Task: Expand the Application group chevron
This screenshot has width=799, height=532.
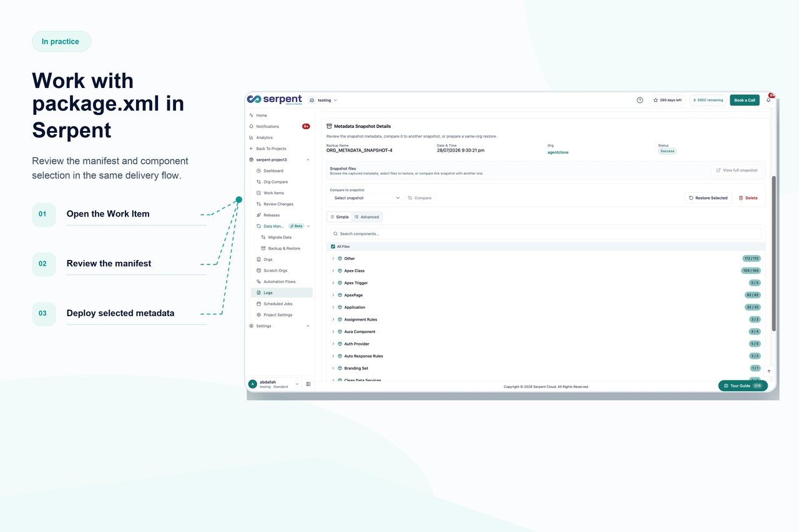Action: pos(333,307)
